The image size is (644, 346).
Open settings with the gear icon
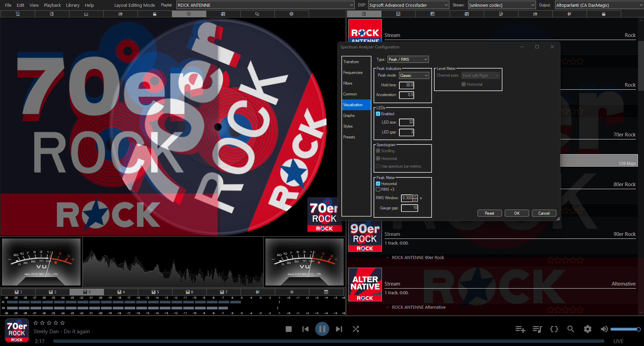(588, 329)
